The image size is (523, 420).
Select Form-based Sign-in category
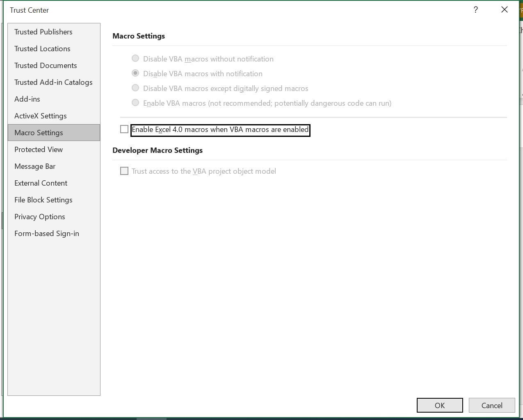[x=54, y=234]
